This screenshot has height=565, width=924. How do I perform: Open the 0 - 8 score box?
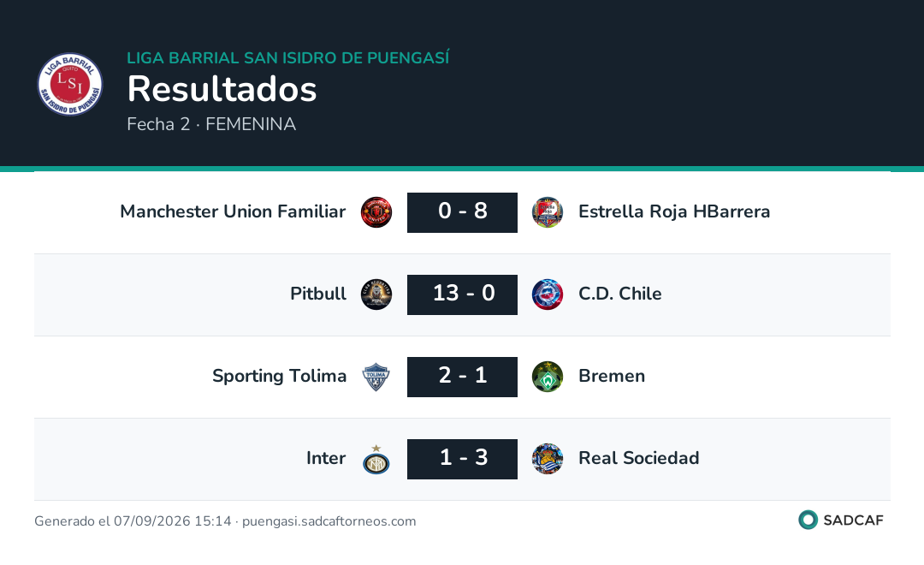click(463, 212)
